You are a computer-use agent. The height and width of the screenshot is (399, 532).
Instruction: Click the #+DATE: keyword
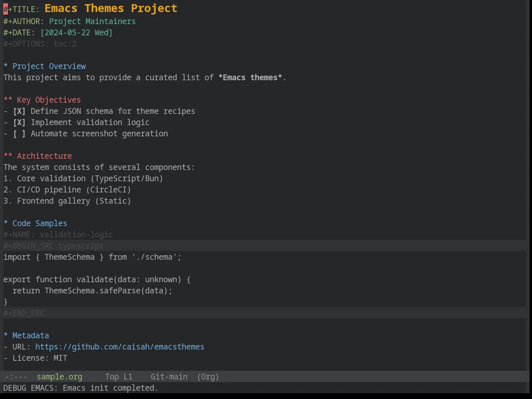click(x=19, y=32)
